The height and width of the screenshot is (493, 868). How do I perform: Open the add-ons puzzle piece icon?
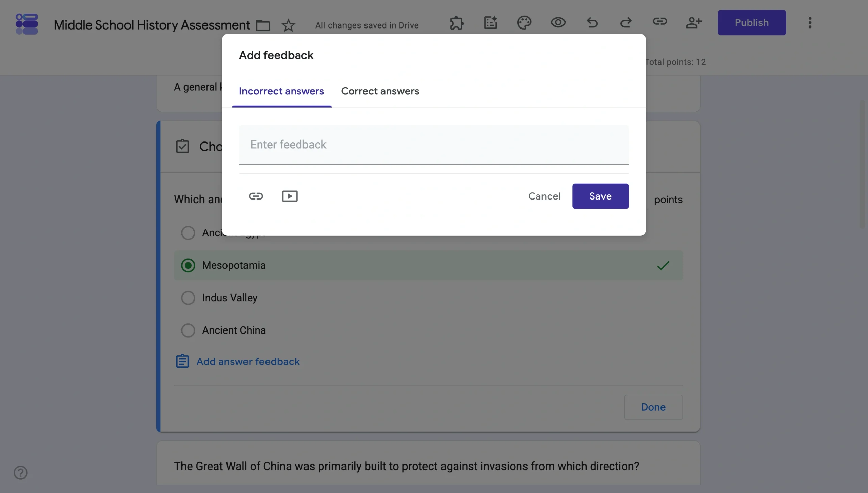457,23
